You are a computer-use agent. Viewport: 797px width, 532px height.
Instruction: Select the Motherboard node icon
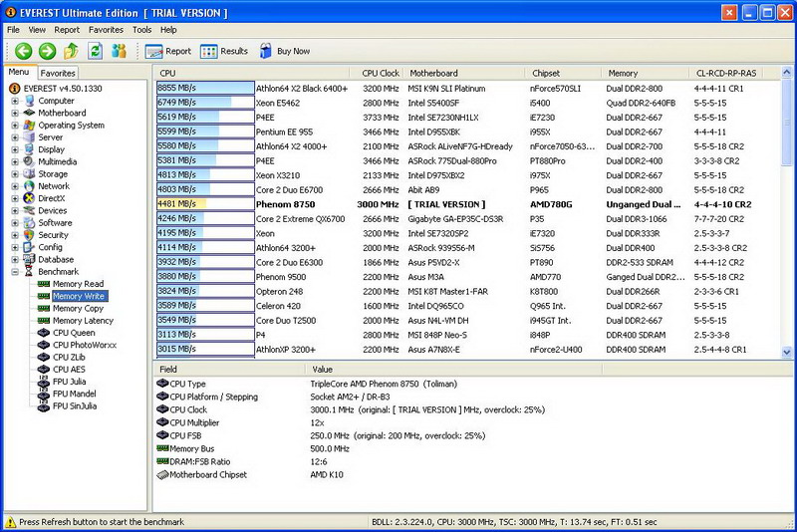point(30,113)
